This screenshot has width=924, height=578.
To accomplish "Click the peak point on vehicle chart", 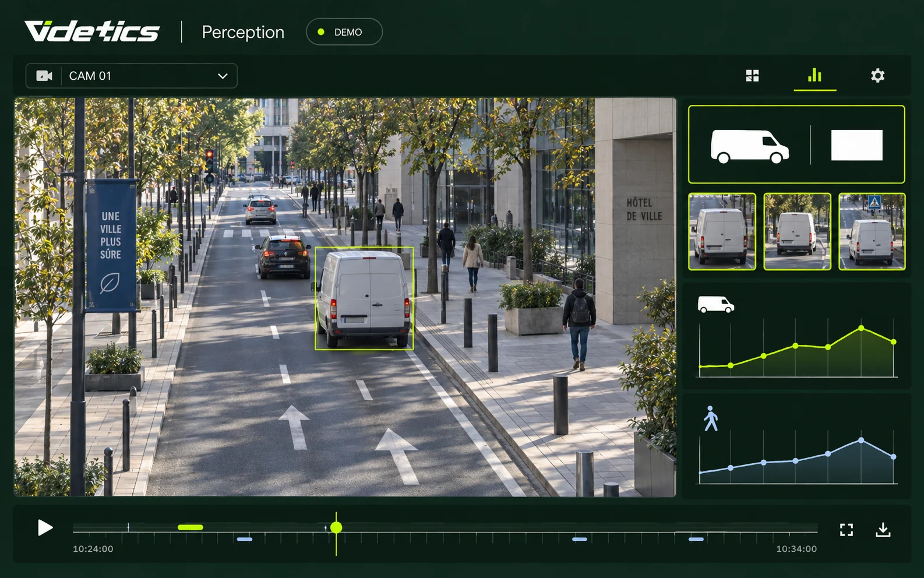I will point(861,328).
